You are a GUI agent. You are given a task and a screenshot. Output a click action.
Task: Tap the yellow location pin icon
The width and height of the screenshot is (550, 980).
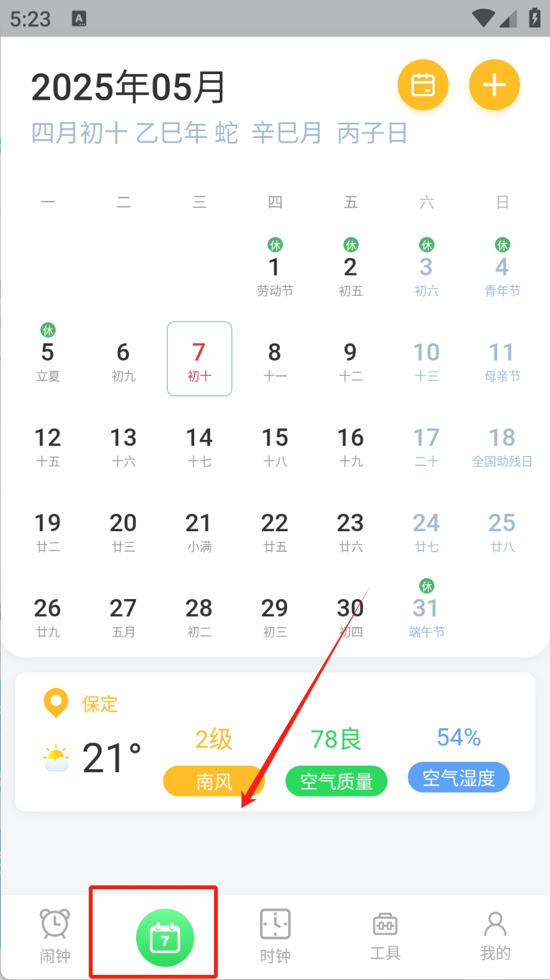[56, 703]
